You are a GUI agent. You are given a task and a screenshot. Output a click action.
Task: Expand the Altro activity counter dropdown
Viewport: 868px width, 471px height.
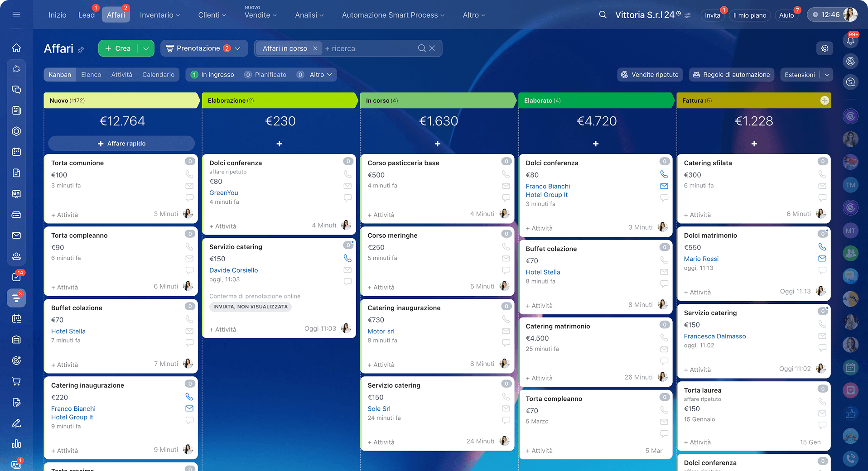click(321, 75)
